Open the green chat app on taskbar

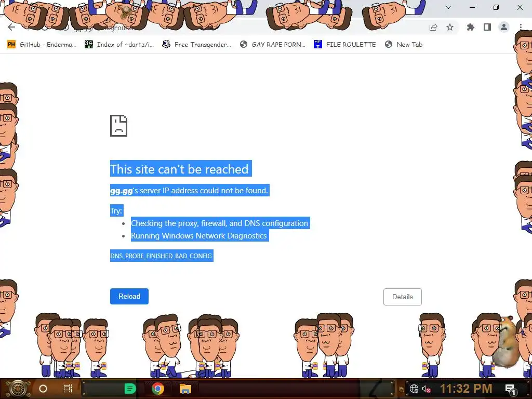(130, 389)
